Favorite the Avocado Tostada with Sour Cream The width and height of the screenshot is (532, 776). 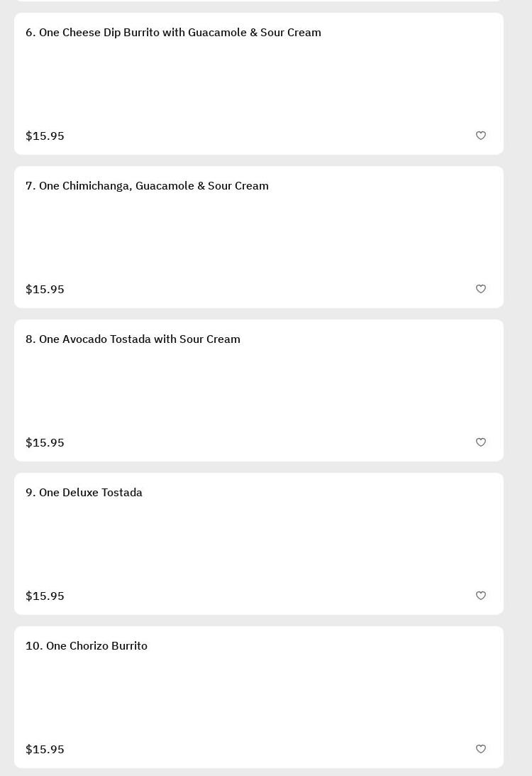(x=481, y=442)
